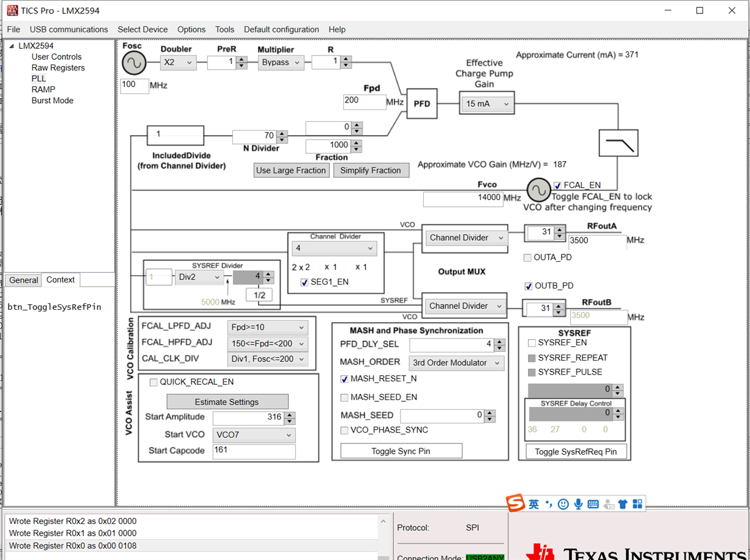Open the Charge Pump Gain 15 mA dropdown
Image resolution: width=750 pixels, height=560 pixels.
pyautogui.click(x=487, y=104)
